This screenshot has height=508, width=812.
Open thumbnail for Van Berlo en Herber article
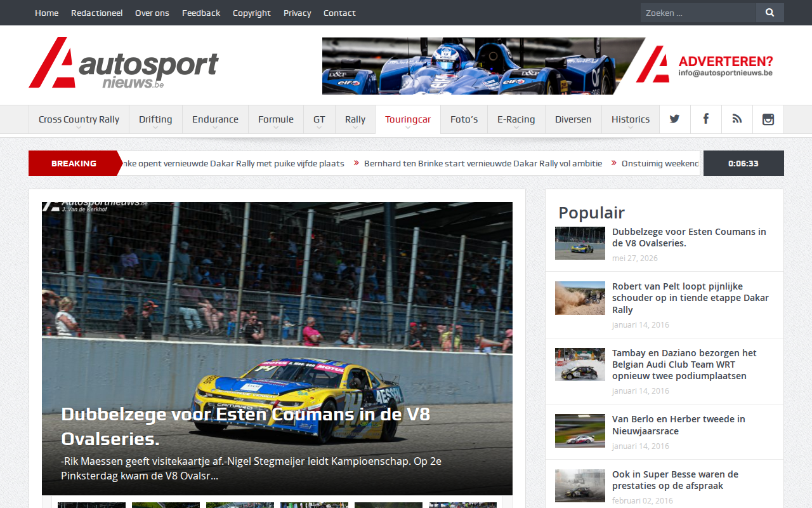580,431
